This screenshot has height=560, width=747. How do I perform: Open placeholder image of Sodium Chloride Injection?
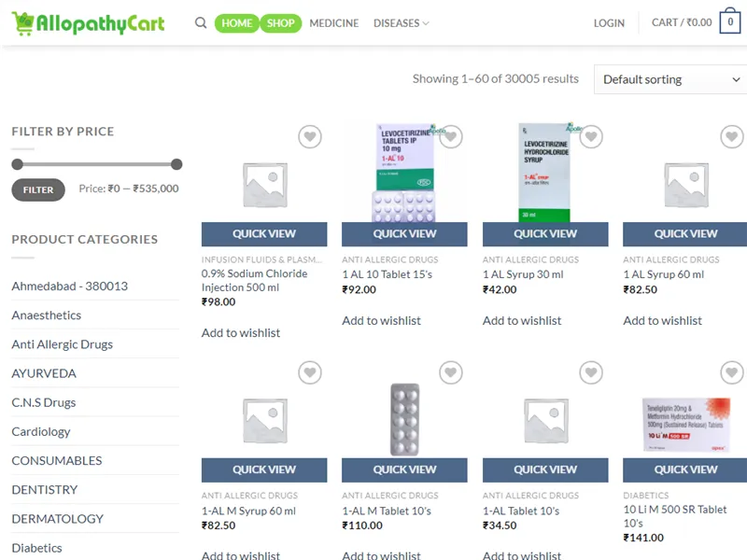click(265, 185)
